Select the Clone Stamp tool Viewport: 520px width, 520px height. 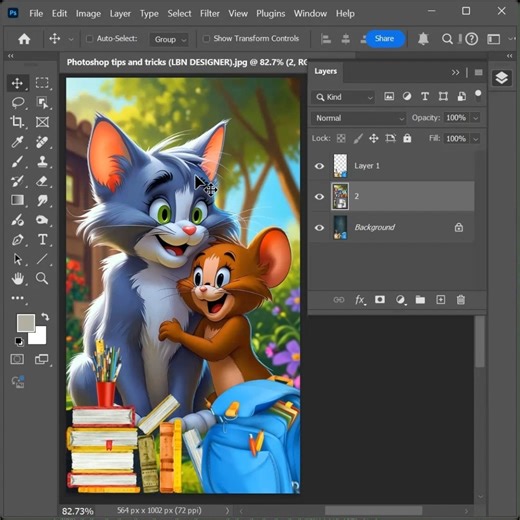pyautogui.click(x=42, y=161)
